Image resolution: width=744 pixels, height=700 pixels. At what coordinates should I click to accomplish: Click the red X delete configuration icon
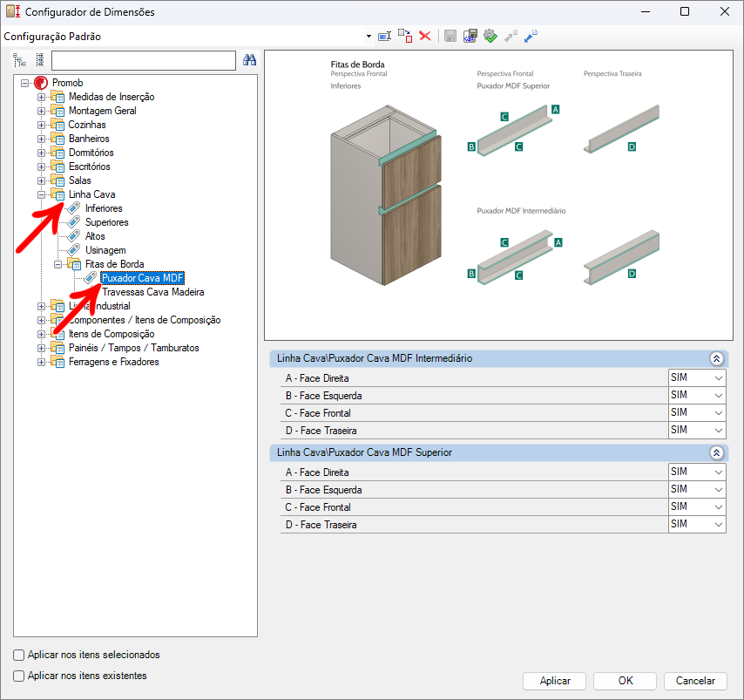[425, 37]
